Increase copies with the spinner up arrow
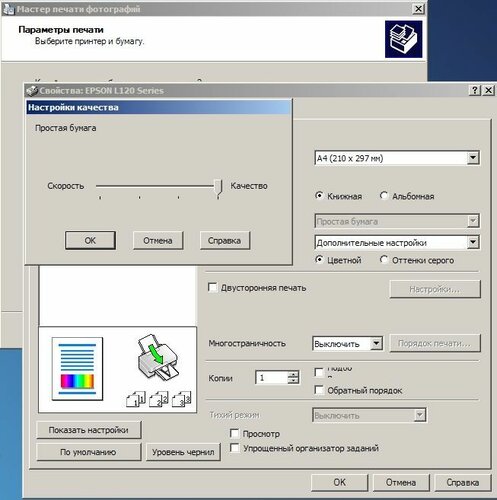Viewport: 497px width, 500px height. click(x=293, y=374)
